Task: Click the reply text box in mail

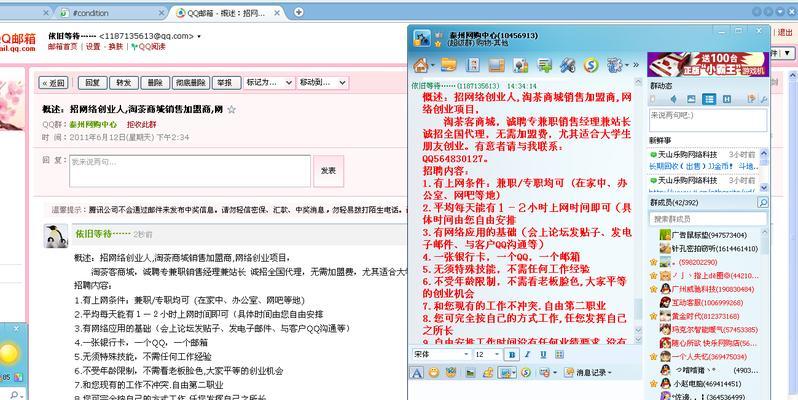Action: [190, 171]
